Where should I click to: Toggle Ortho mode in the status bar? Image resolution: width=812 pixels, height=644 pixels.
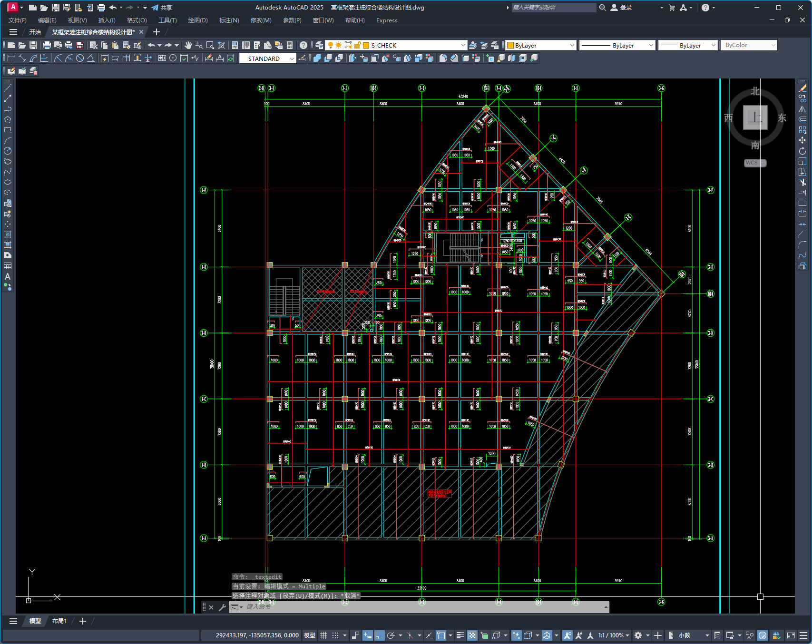click(x=379, y=635)
